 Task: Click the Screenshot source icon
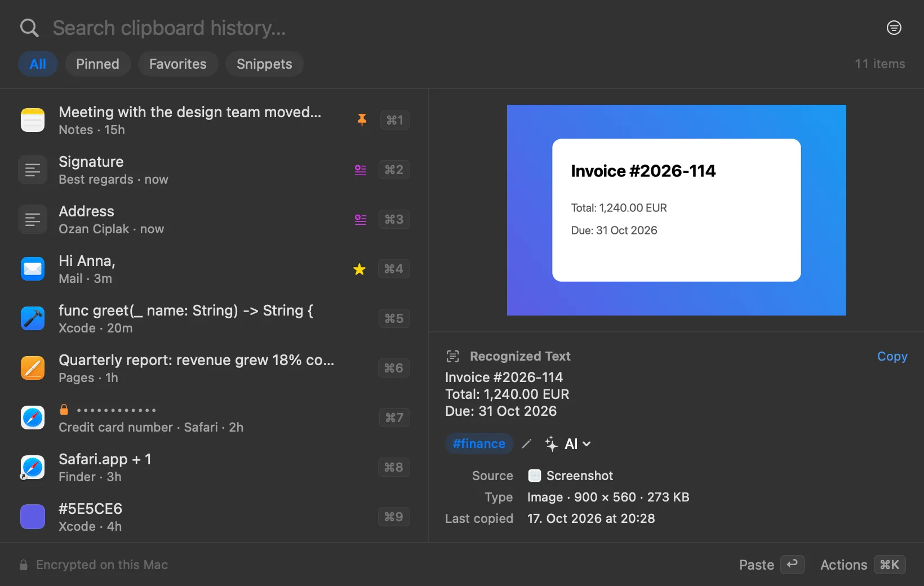tap(535, 476)
